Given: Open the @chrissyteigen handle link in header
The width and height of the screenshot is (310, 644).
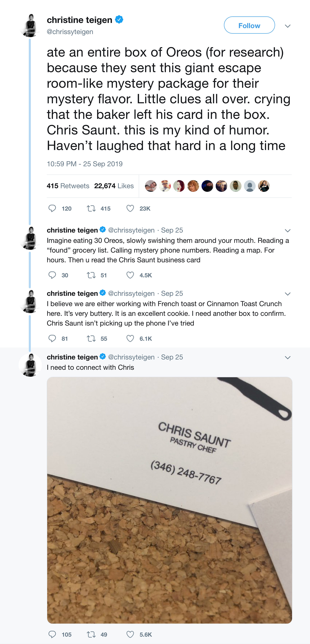Looking at the screenshot, I should (x=70, y=32).
